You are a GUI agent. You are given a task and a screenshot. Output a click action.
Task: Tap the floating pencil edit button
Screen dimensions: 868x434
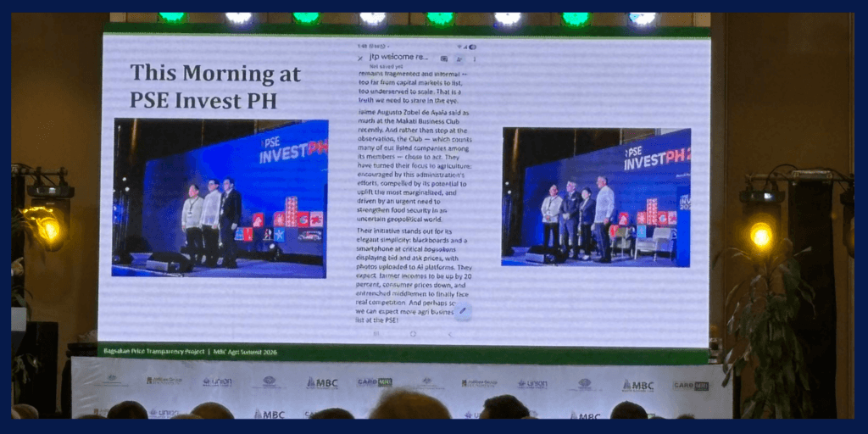[x=462, y=310]
